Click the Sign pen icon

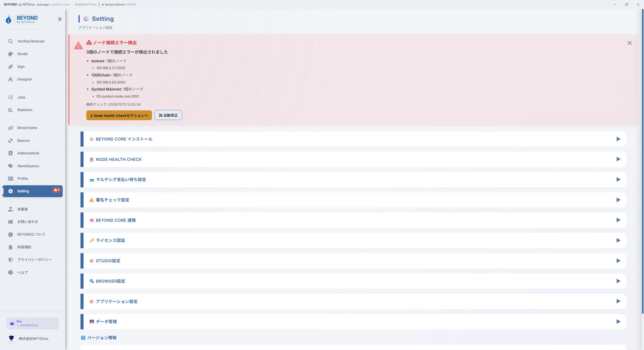coord(10,67)
